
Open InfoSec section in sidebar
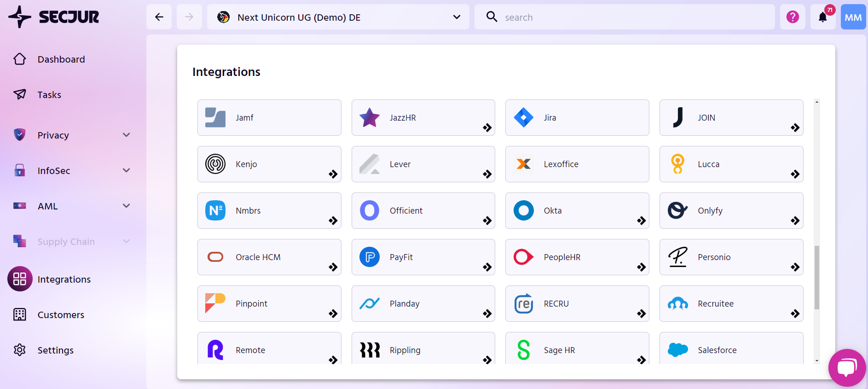pyautogui.click(x=54, y=171)
